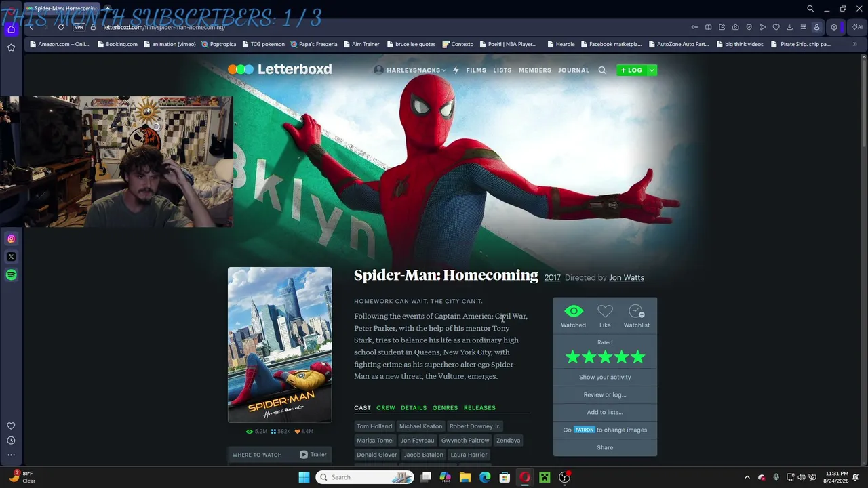Click the PATRON badge link
The height and width of the screenshot is (488, 868).
tap(584, 430)
